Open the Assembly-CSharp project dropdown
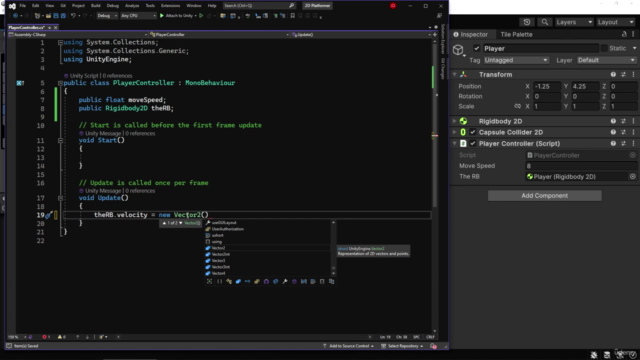Image resolution: width=640 pixels, height=360 pixels. click(x=78, y=35)
